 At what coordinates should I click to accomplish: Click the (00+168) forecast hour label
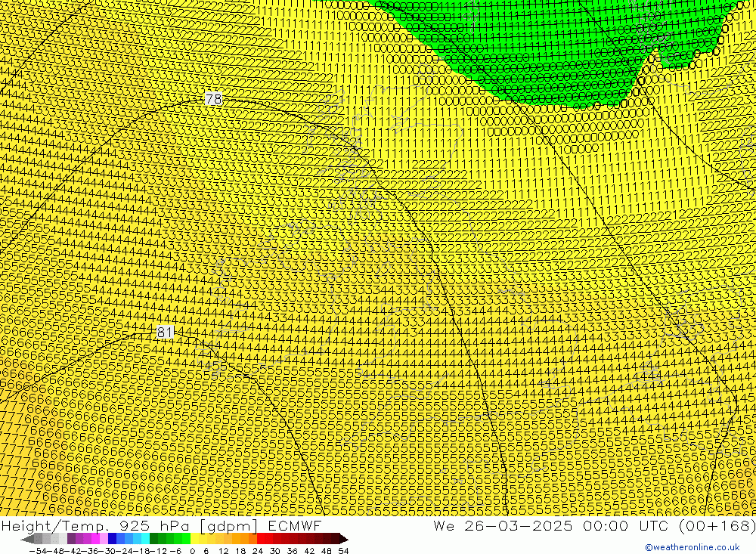(x=717, y=525)
